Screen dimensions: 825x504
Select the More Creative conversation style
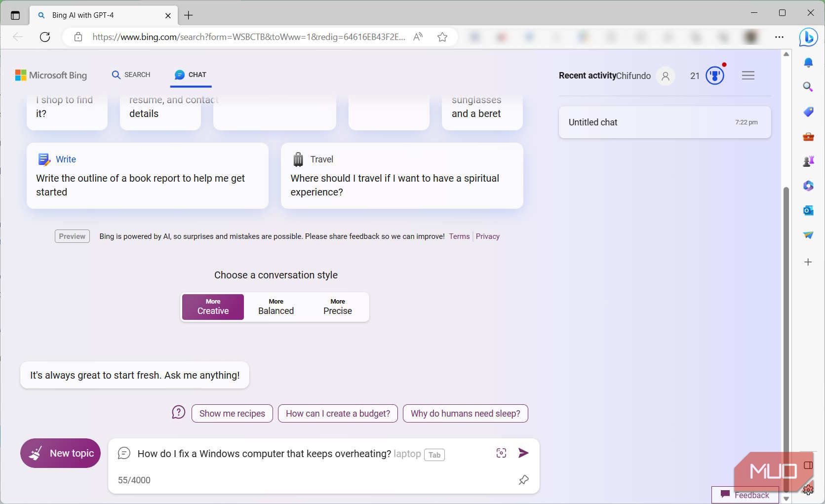[212, 307]
